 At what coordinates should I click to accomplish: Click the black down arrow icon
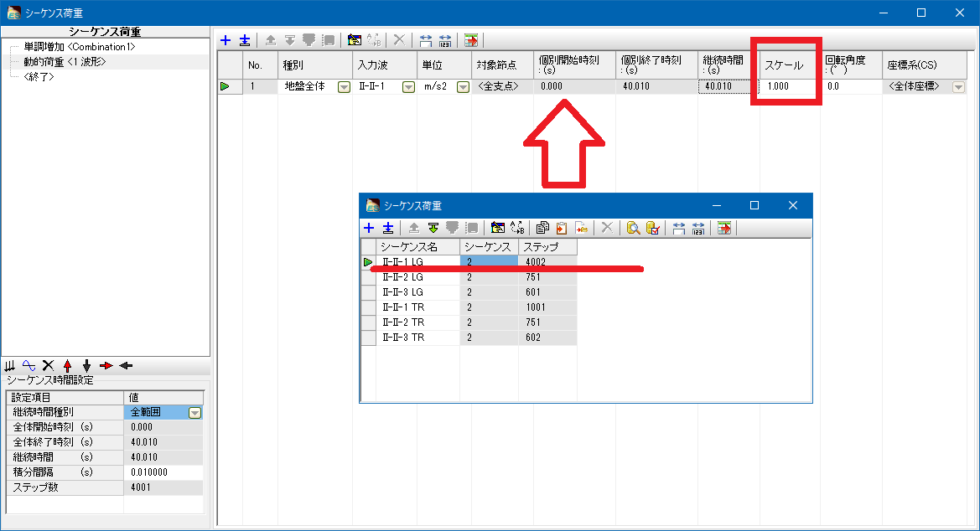pyautogui.click(x=87, y=365)
